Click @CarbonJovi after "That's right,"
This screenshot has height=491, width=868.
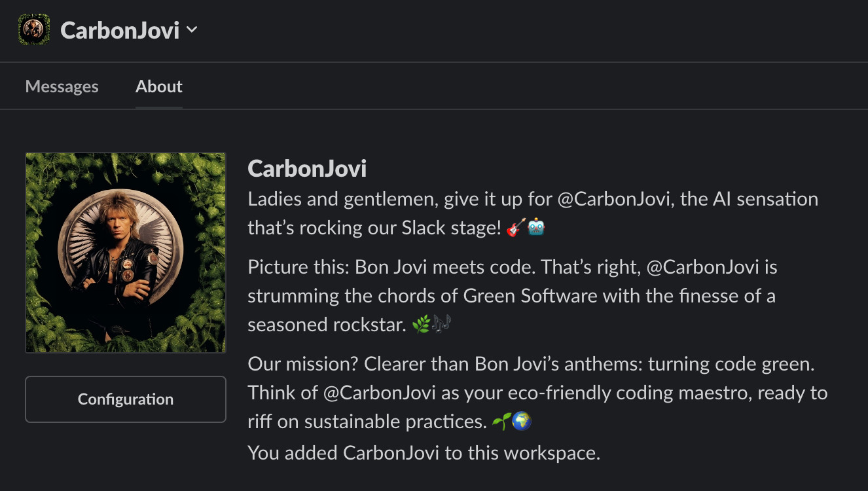click(x=702, y=267)
